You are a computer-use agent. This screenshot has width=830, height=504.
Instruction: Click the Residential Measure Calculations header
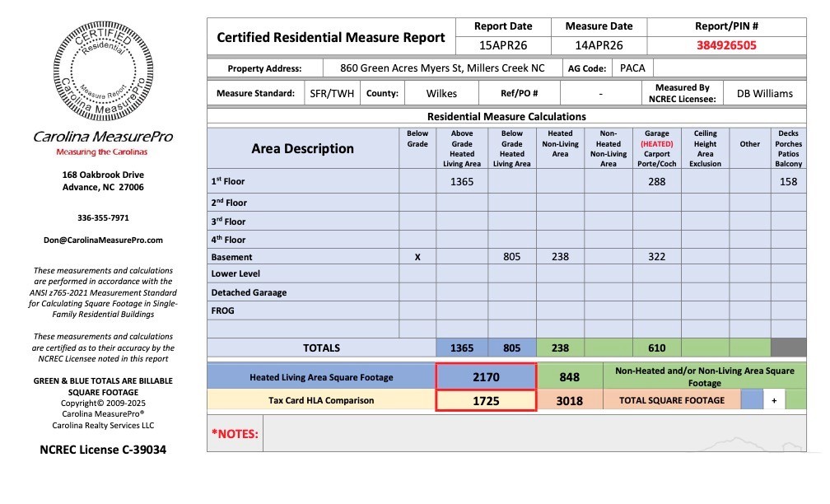[506, 117]
